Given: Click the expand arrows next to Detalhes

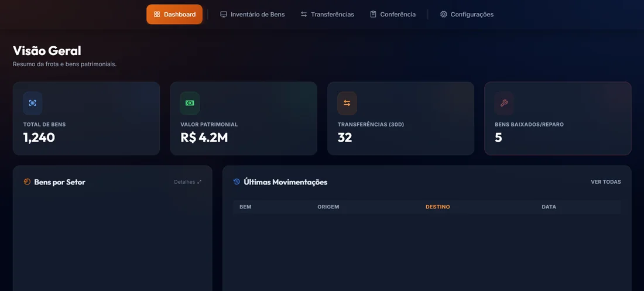Looking at the screenshot, I should click(x=199, y=182).
